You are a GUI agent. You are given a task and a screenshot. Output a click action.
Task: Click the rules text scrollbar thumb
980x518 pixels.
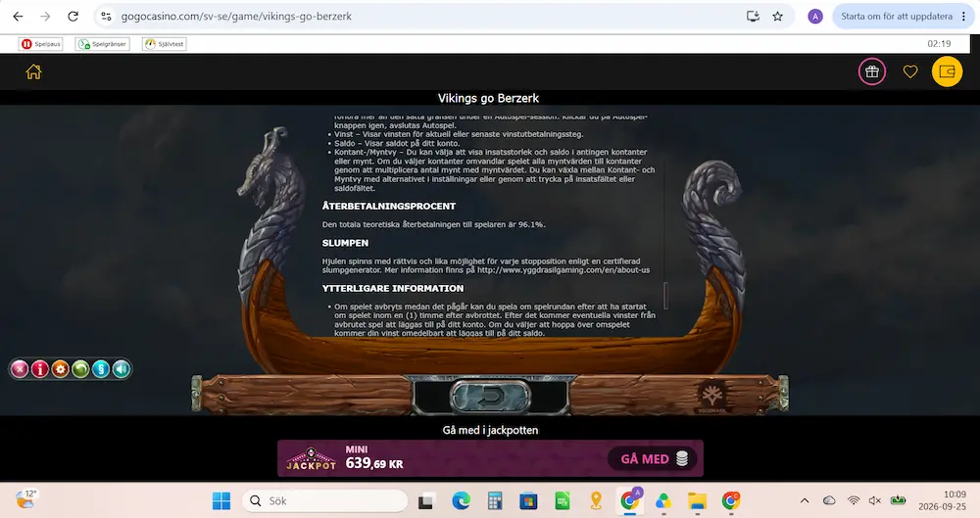pos(665,296)
